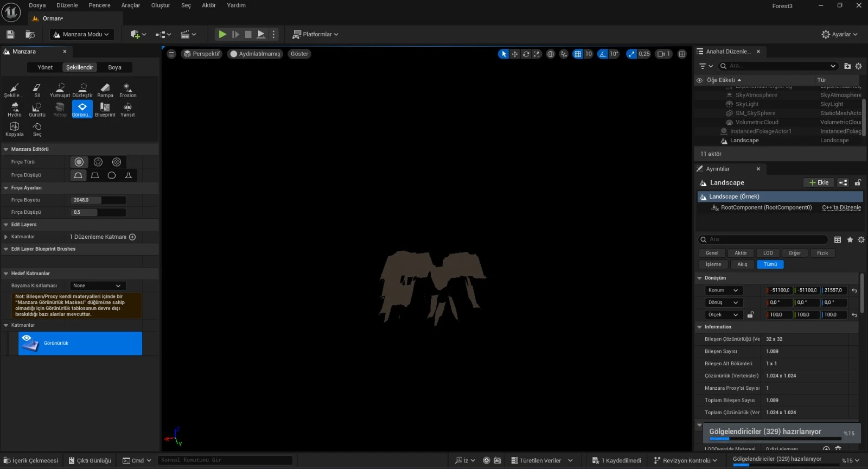868x469 pixels.
Task: Save the current level with disk icon
Action: 10,34
